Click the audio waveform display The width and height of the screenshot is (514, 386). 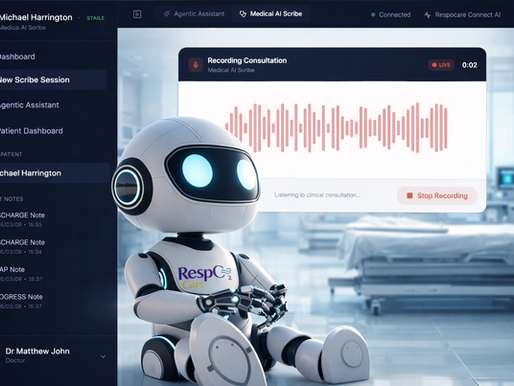point(336,128)
